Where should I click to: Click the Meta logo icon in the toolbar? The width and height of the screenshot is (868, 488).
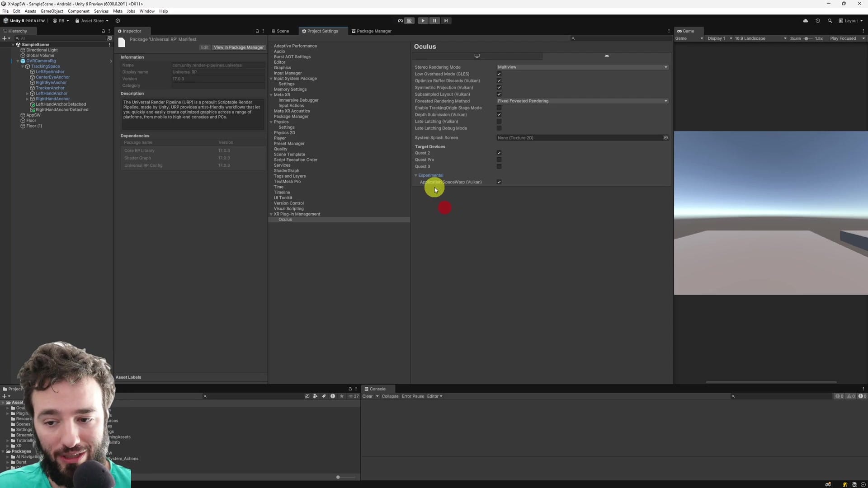click(400, 20)
